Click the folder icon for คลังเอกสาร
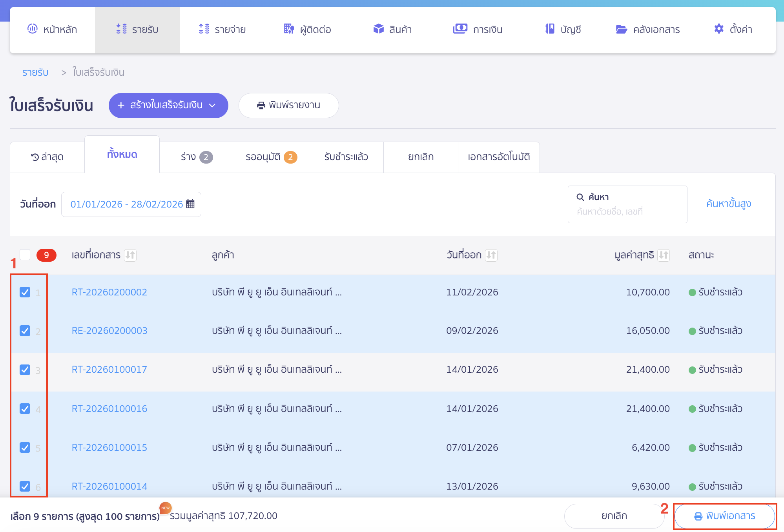The height and width of the screenshot is (532, 784). pos(621,29)
